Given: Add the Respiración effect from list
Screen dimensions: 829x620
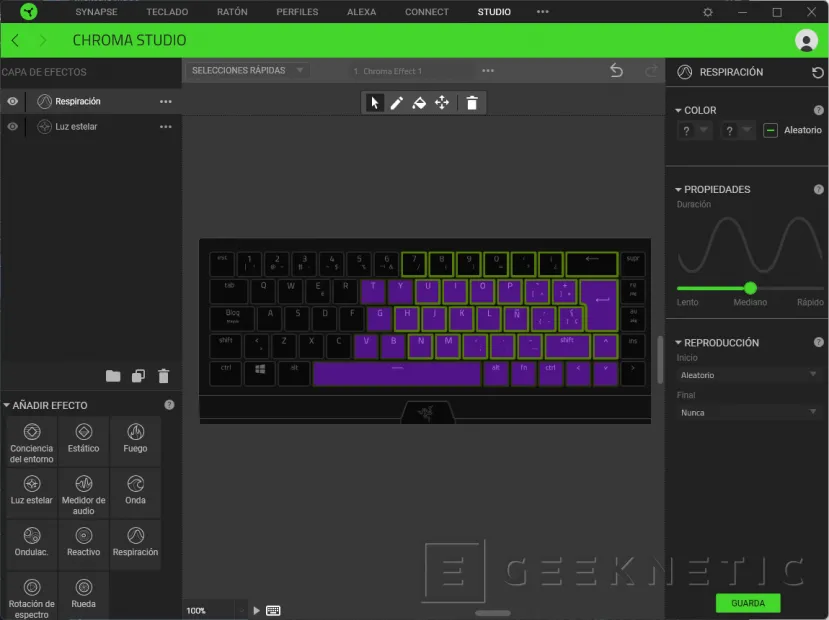Looking at the screenshot, I should click(135, 545).
